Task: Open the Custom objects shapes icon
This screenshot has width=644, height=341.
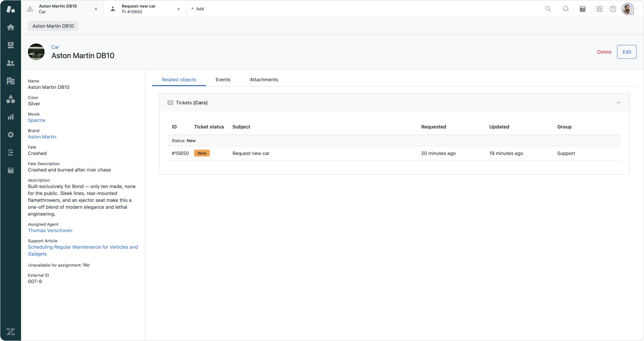Action: 11,99
